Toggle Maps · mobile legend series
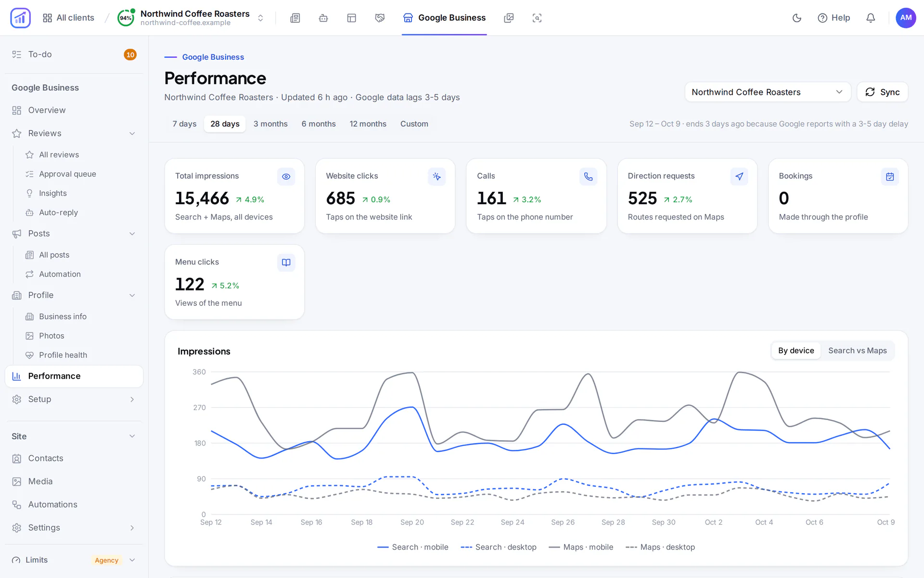 581,547
